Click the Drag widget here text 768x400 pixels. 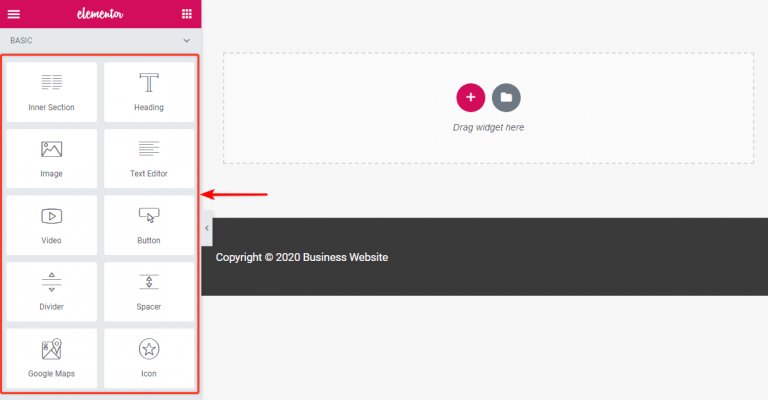pos(488,128)
